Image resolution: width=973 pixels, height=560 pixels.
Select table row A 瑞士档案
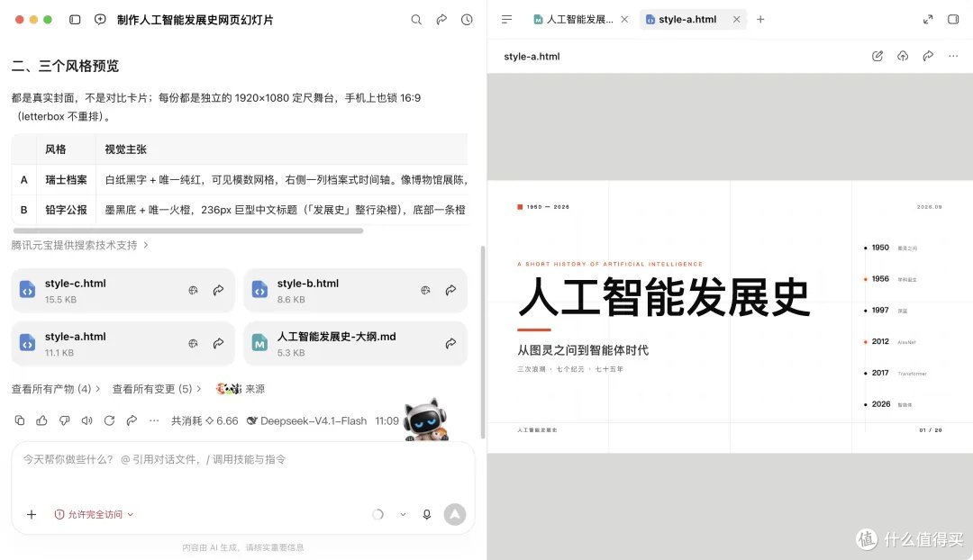[240, 180]
